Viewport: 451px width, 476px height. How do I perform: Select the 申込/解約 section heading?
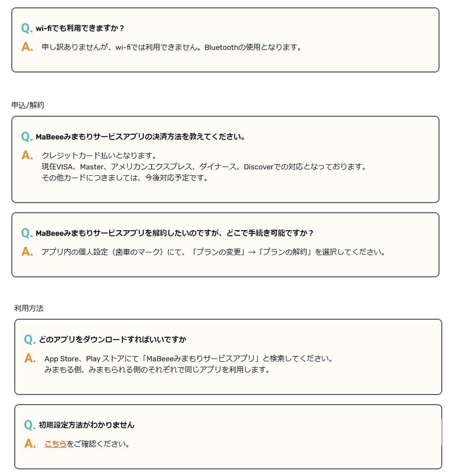[27, 105]
